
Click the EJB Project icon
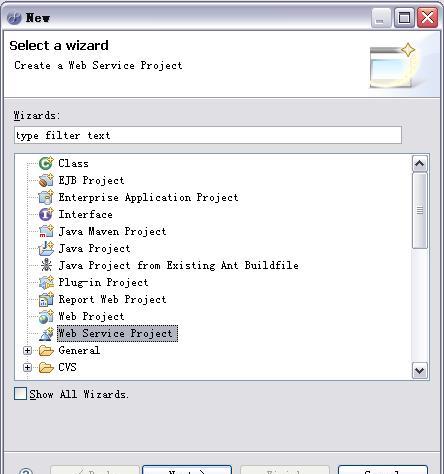[46, 180]
